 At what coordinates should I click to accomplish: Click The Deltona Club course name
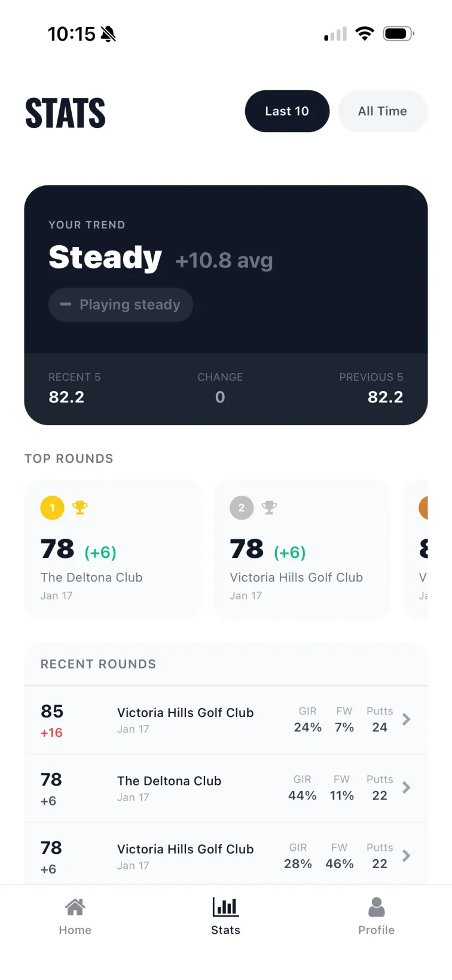pyautogui.click(x=169, y=780)
